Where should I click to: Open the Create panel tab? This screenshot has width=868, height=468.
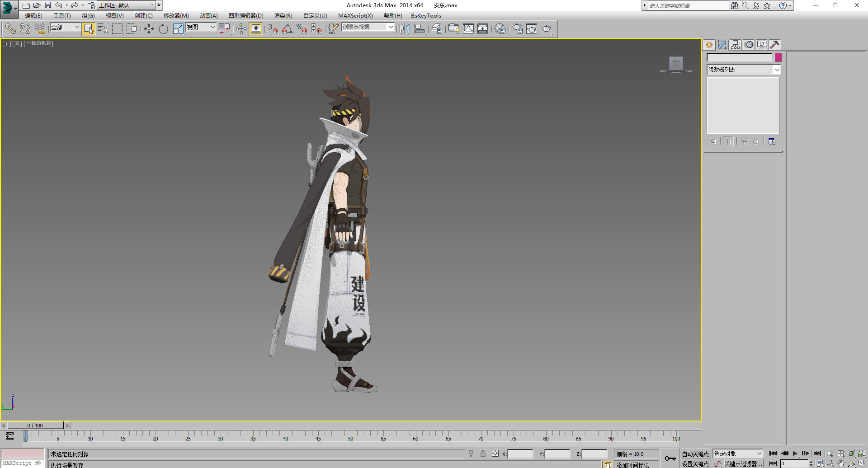tap(709, 45)
